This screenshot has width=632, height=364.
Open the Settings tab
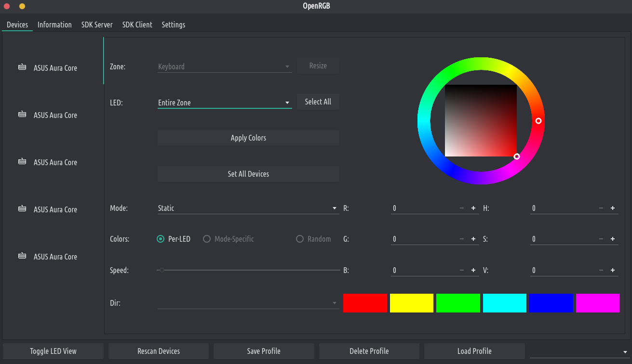[173, 25]
